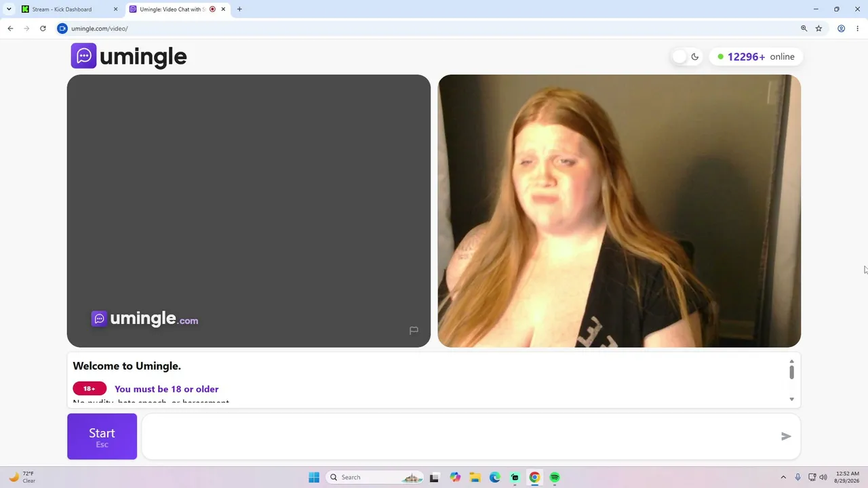Open the green app icon beside Edge

point(515,477)
